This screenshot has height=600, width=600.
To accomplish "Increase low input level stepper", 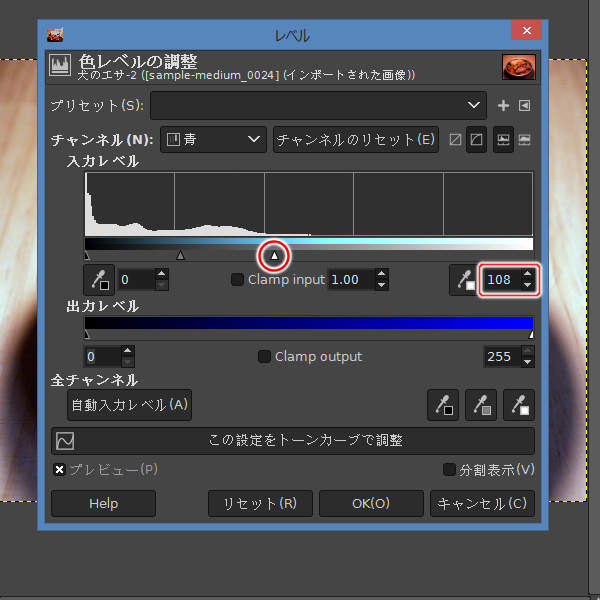I will [161, 274].
